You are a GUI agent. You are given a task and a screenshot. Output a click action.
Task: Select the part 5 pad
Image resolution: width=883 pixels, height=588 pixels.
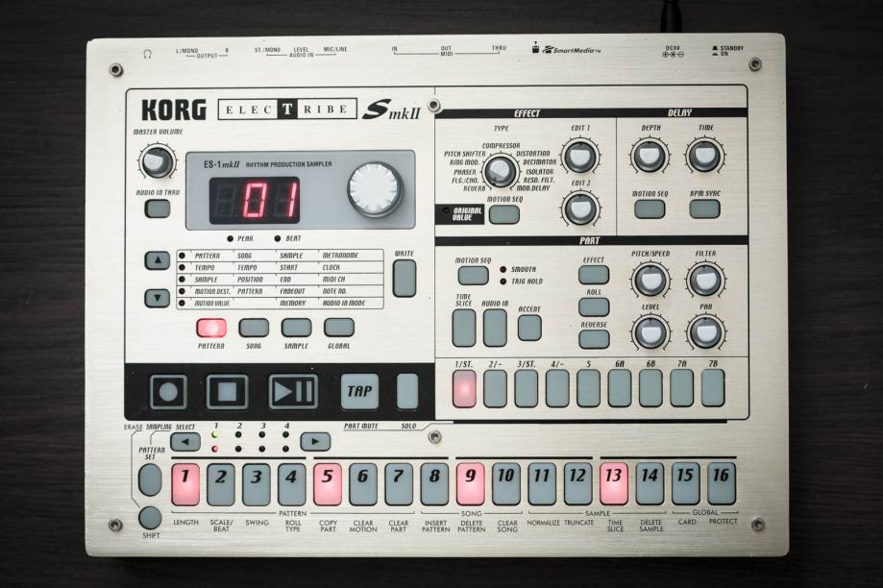[x=588, y=388]
